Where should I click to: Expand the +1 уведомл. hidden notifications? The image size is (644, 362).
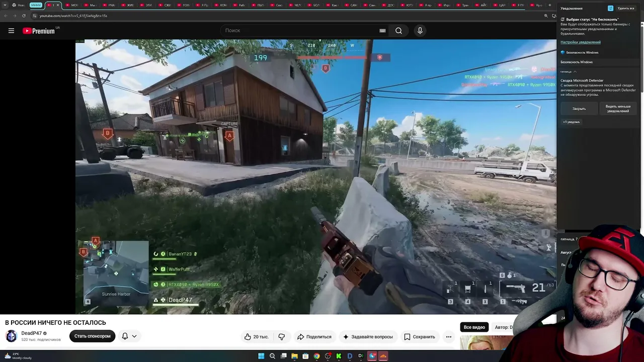(572, 122)
